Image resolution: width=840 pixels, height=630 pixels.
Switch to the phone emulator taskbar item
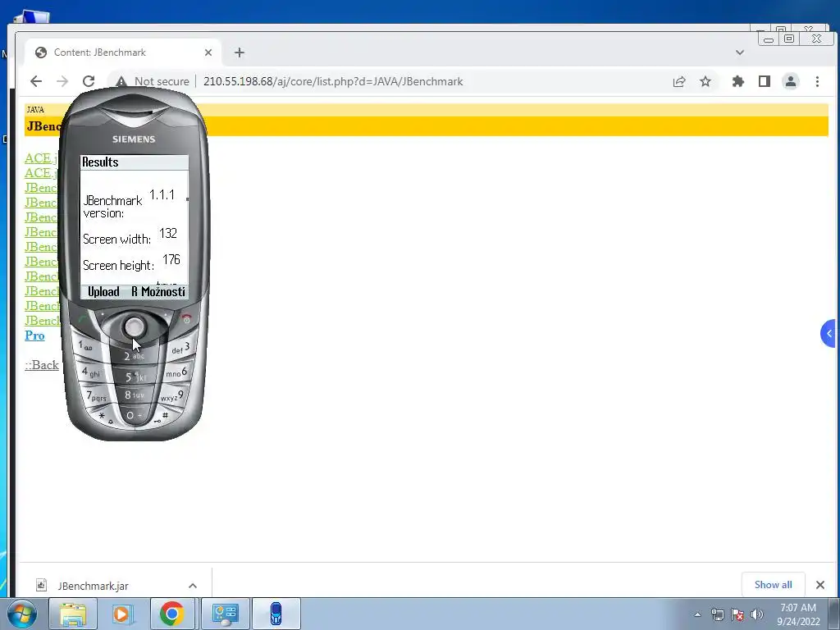pos(276,614)
